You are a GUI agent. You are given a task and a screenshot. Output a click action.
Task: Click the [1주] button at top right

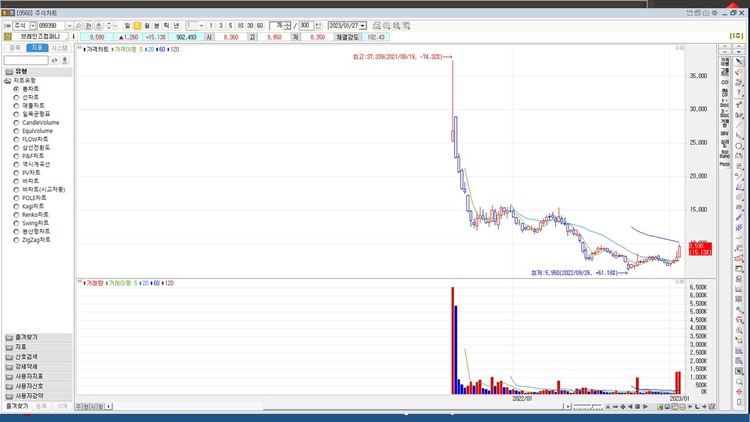(x=737, y=36)
